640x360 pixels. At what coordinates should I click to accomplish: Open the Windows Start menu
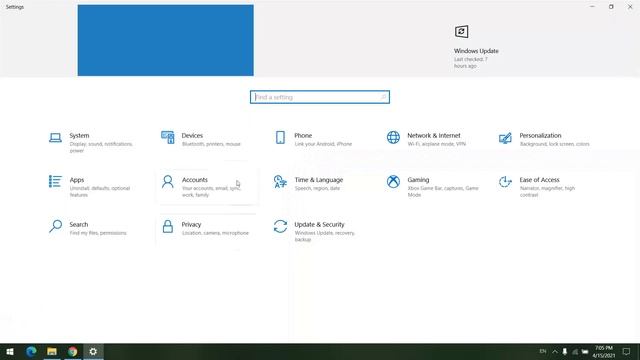click(10, 351)
